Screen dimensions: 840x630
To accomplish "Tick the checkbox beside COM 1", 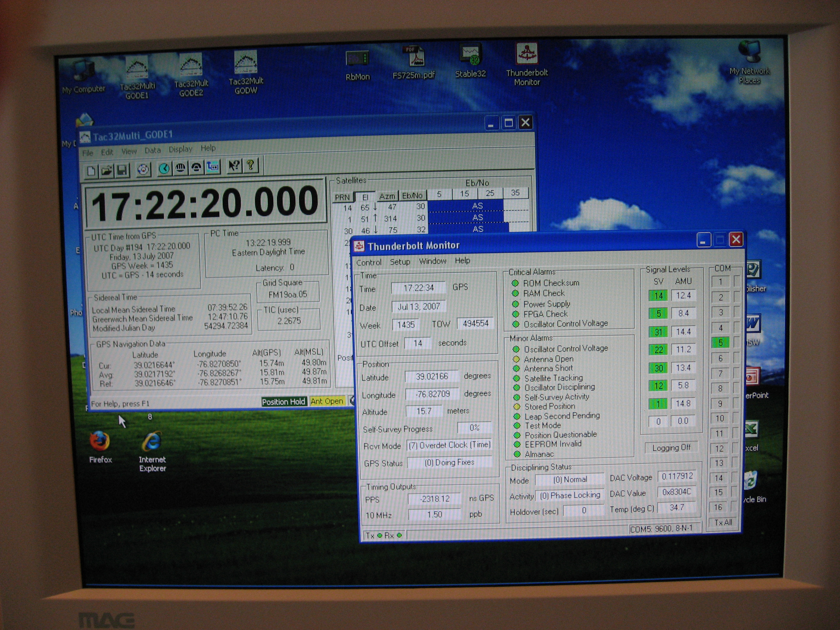I will [x=737, y=281].
